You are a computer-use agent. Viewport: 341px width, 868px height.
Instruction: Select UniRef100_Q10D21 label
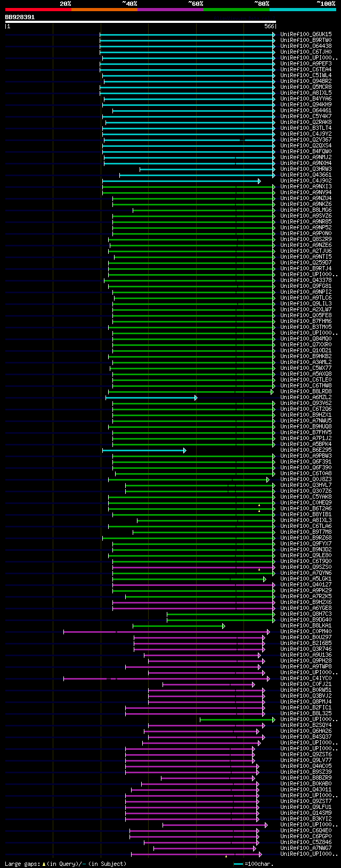coord(306,351)
